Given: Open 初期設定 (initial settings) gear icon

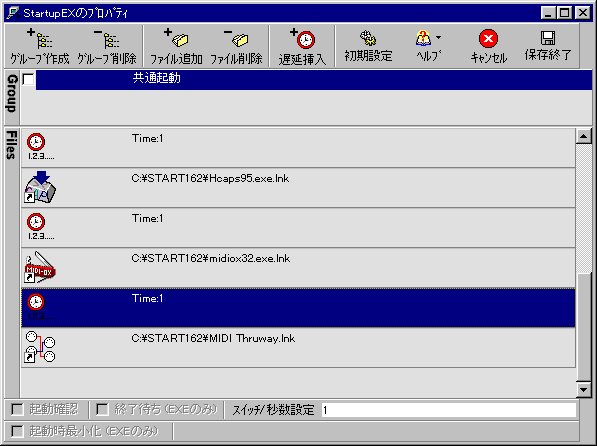Looking at the screenshot, I should [368, 38].
